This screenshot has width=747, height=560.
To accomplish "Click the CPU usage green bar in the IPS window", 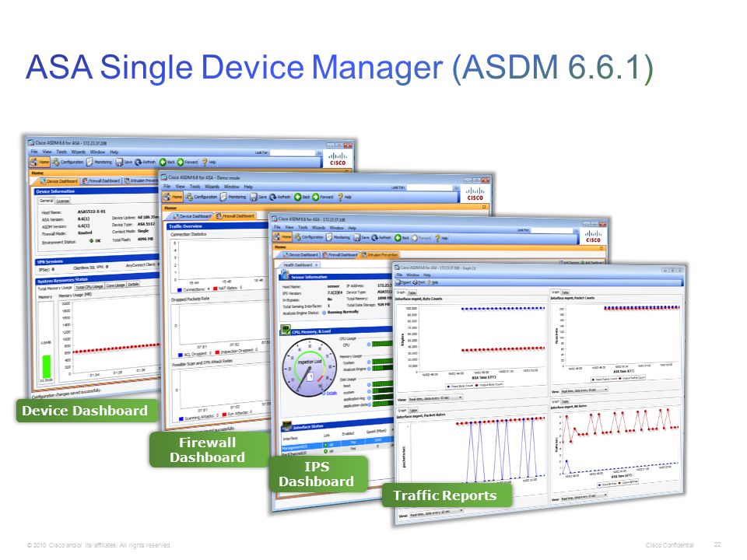I will pyautogui.click(x=382, y=344).
